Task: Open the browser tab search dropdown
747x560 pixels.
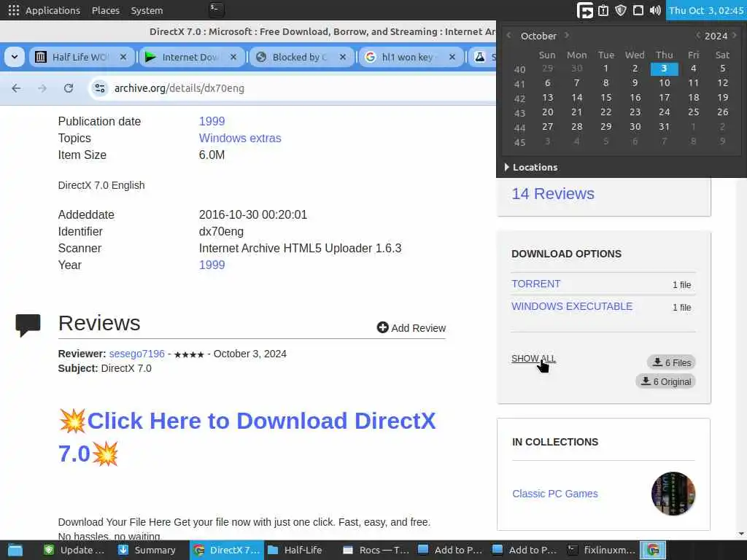Action: click(x=15, y=57)
